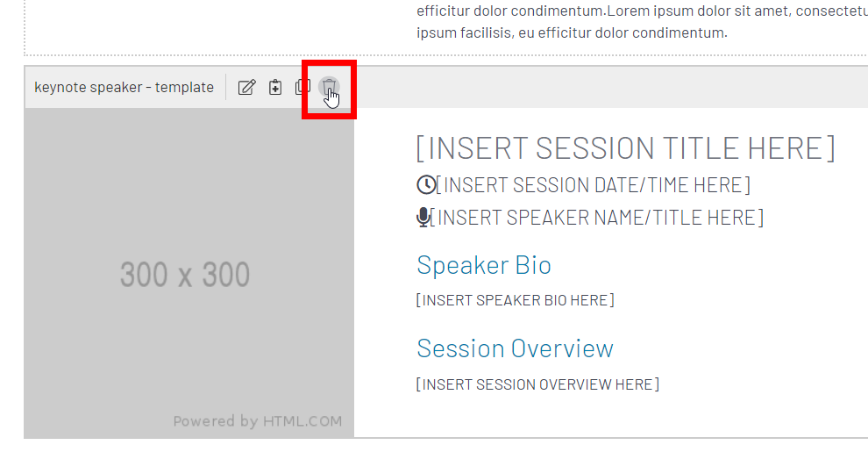Viewport: 868px width, 452px height.
Task: Click the '[INSERT SPEAKER BIO HERE]' placeholder text
Action: [x=516, y=300]
